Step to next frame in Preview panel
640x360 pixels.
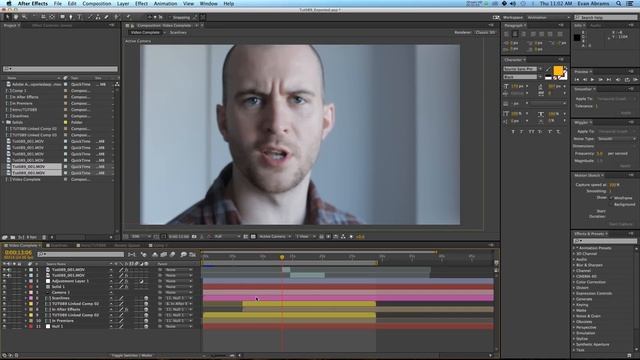point(600,80)
